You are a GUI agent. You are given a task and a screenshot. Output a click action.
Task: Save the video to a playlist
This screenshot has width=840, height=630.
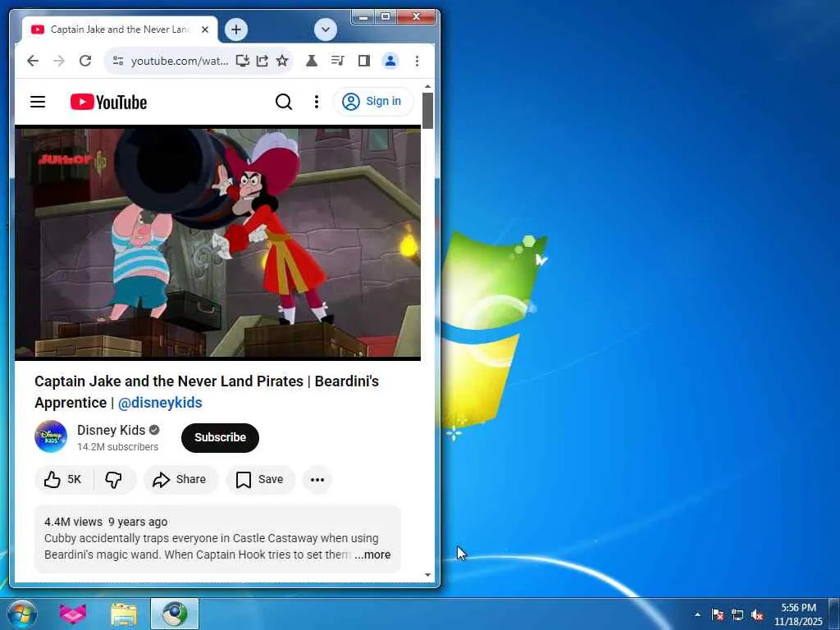pos(260,479)
